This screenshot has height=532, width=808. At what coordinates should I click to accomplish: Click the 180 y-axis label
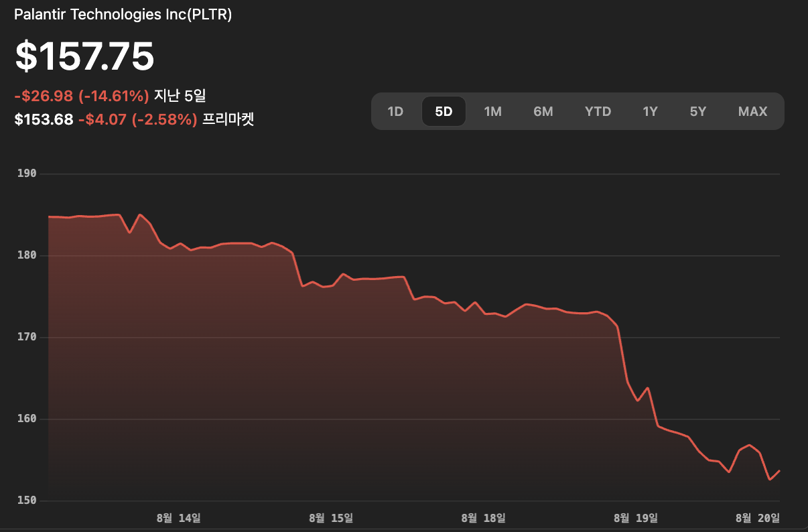point(27,255)
